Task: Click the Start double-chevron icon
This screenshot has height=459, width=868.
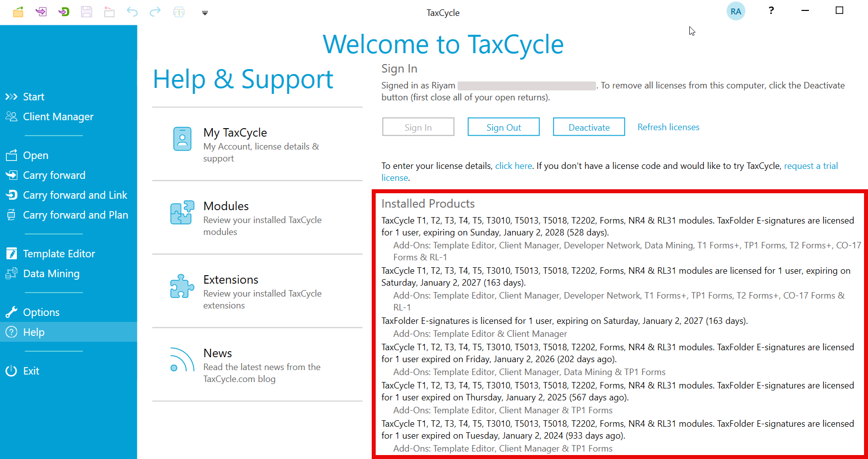Action: tap(11, 97)
